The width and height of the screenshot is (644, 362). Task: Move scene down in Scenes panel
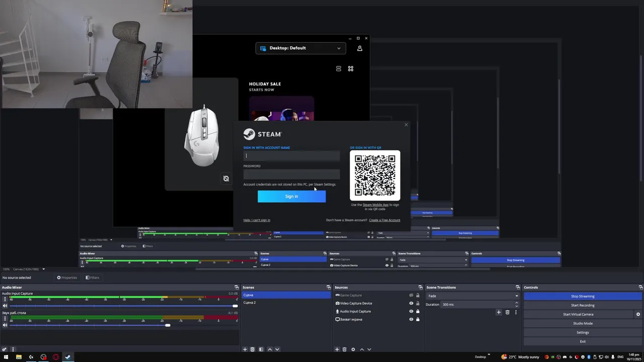(x=277, y=349)
